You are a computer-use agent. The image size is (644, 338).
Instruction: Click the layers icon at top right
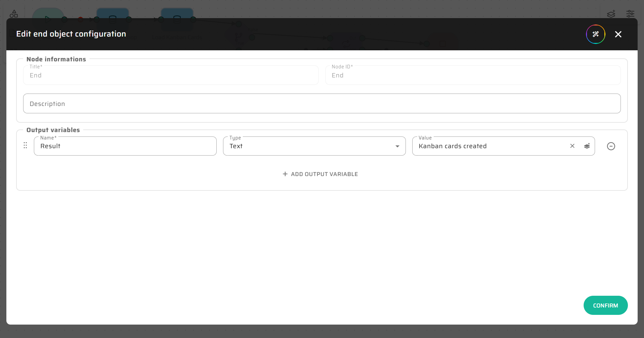(611, 14)
